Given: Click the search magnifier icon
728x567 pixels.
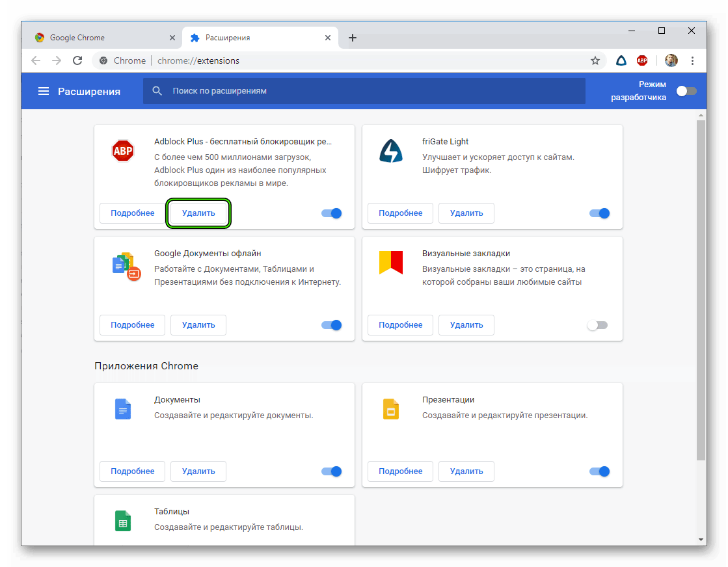Looking at the screenshot, I should tap(157, 91).
